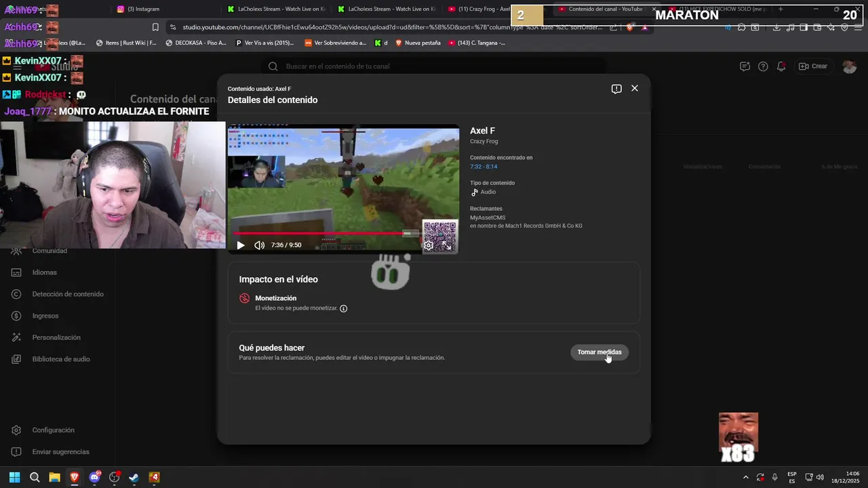
Task: Open the Windows Start menu
Action: coord(14,477)
